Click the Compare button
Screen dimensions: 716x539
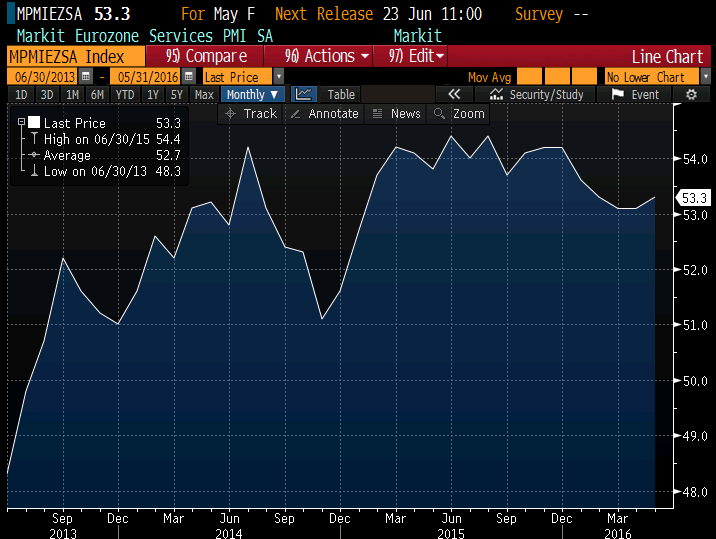coord(206,56)
